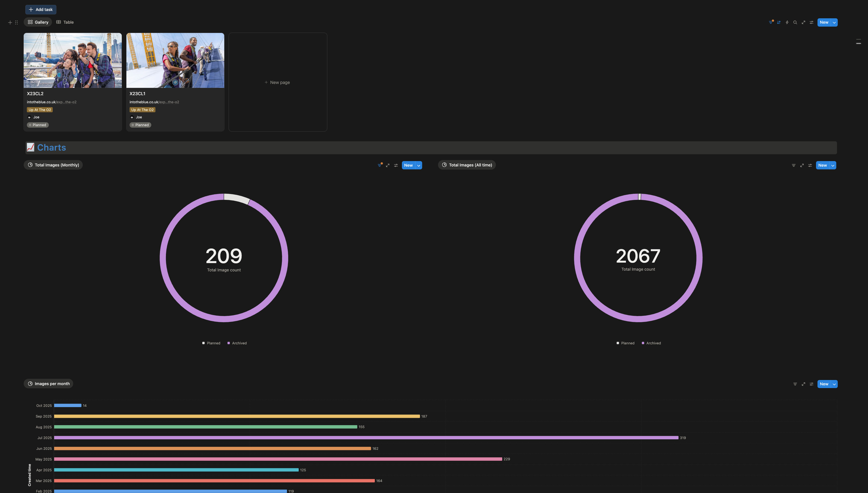Open the filter options in the top toolbar
The image size is (868, 493).
click(771, 22)
